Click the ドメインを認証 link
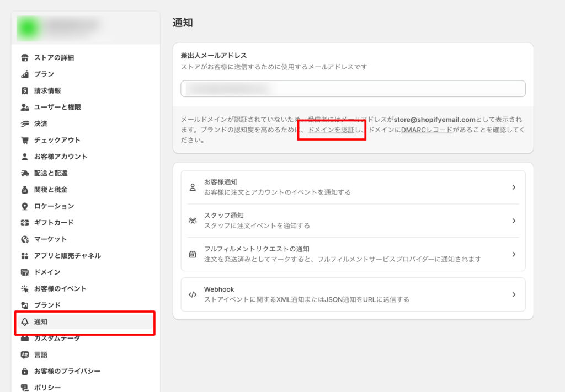This screenshot has height=392, width=565. [x=331, y=130]
